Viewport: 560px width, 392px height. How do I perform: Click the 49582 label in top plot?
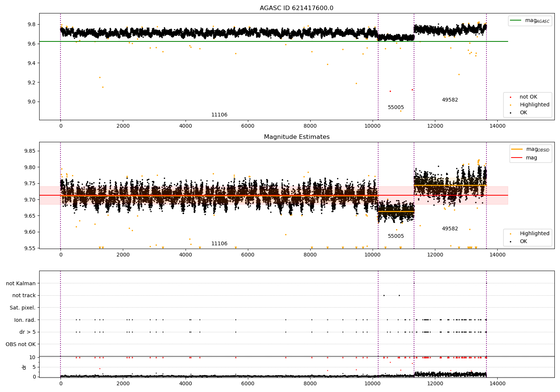450,100
